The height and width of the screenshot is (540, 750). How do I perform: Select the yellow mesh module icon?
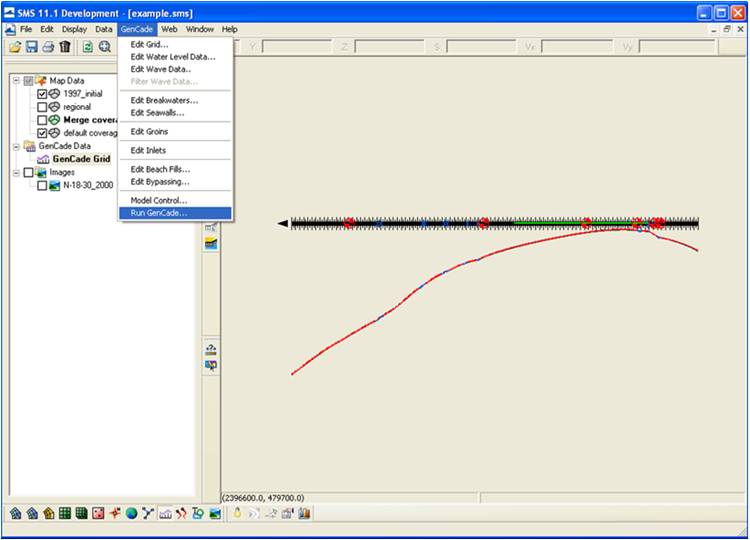coord(48,514)
